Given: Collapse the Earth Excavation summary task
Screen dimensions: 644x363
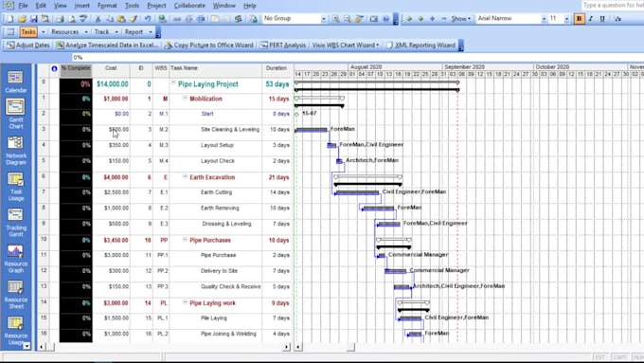Looking at the screenshot, I should click(x=185, y=177).
